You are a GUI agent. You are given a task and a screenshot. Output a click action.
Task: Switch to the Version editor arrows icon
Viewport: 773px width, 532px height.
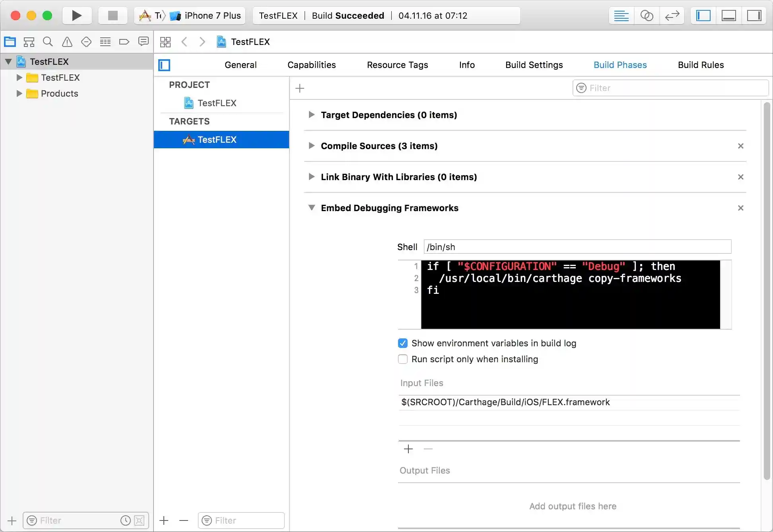(672, 16)
